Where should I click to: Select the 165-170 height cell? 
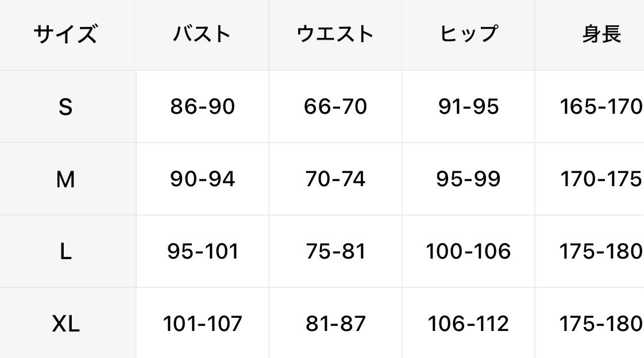601,107
